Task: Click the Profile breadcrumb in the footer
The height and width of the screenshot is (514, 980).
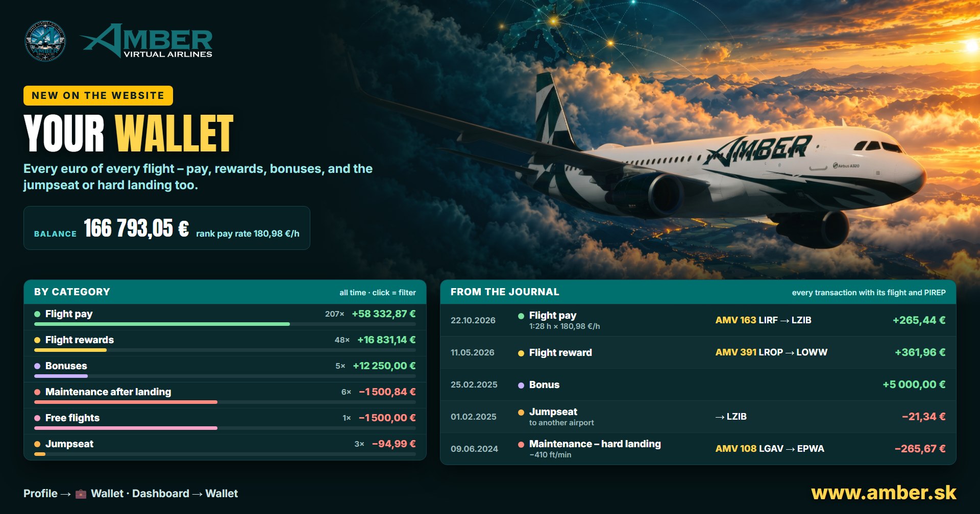Action: click(40, 494)
